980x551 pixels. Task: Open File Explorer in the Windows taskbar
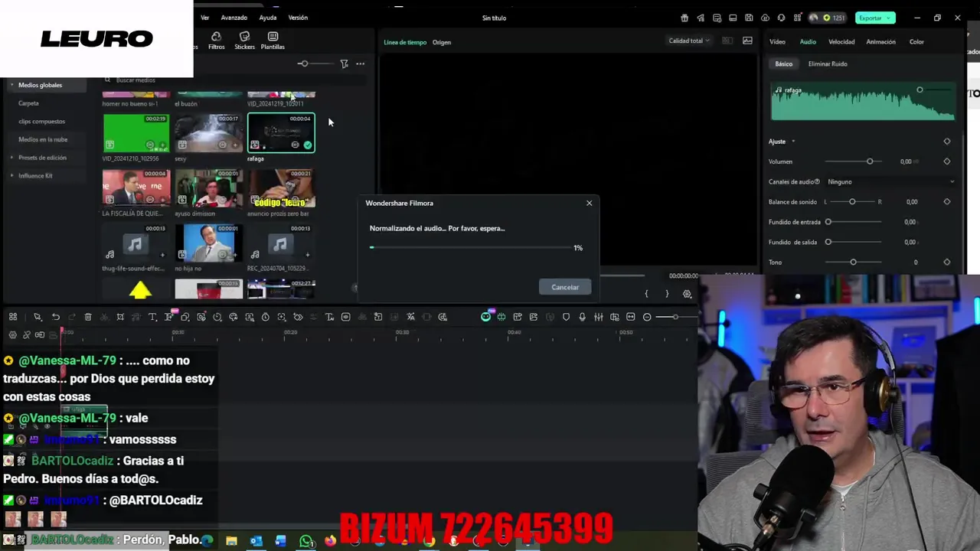point(231,541)
